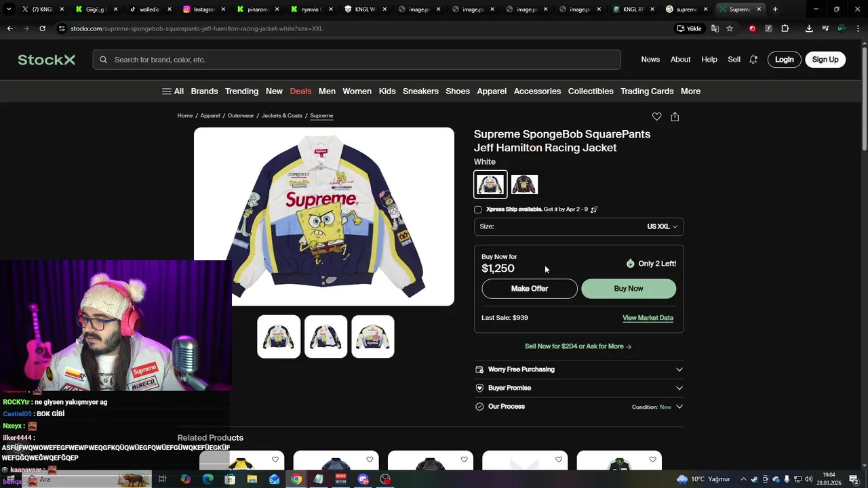This screenshot has height=488, width=868.
Task: Select the third jacket thumbnail image
Action: tap(373, 337)
